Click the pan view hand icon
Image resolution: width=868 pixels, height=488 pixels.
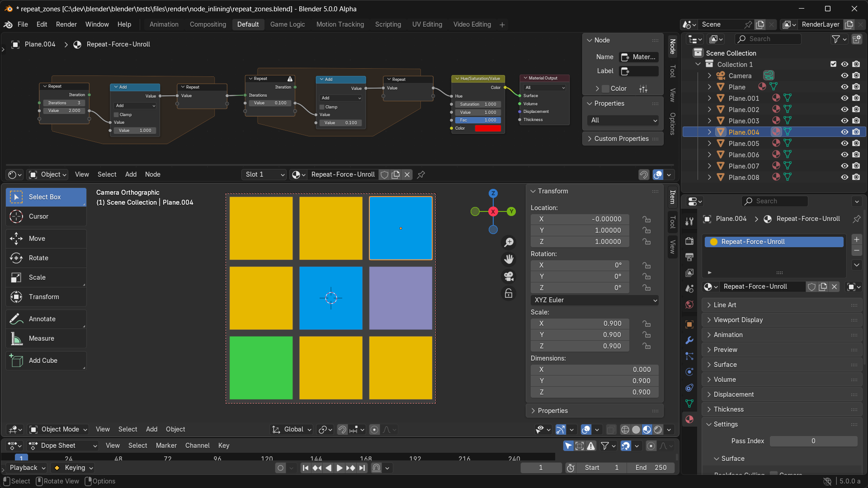click(509, 259)
